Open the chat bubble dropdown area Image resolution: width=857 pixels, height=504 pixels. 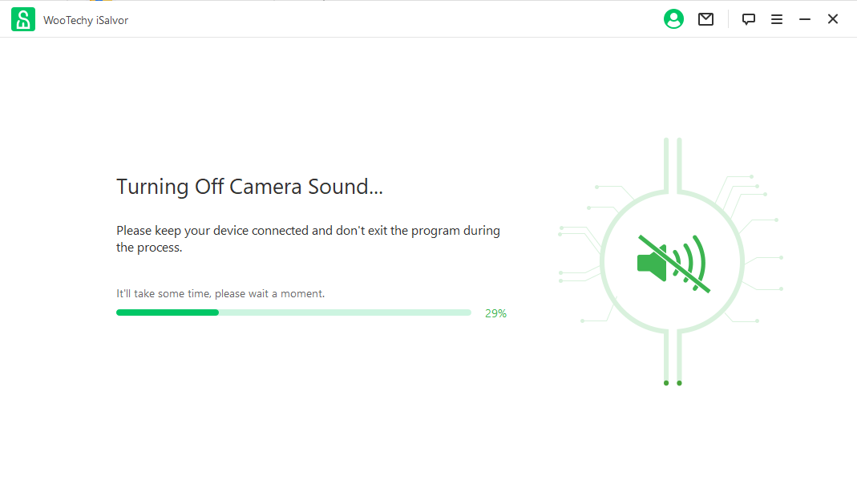[x=748, y=18]
